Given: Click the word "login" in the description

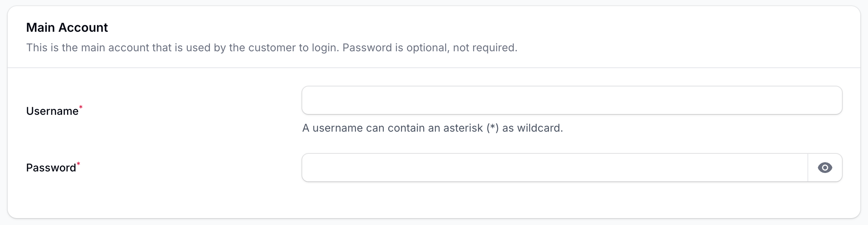Looking at the screenshot, I should click(x=325, y=47).
